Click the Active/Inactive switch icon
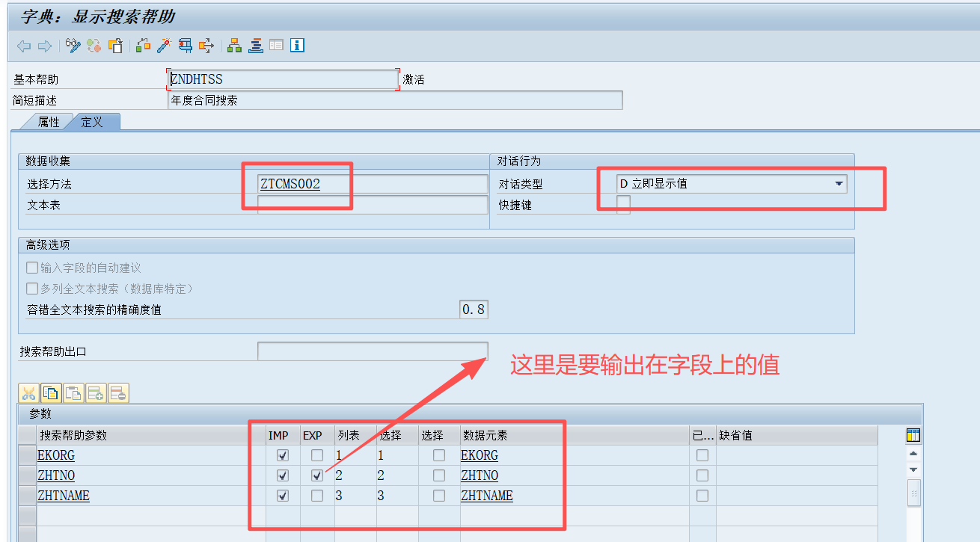The image size is (980, 542). point(94,46)
